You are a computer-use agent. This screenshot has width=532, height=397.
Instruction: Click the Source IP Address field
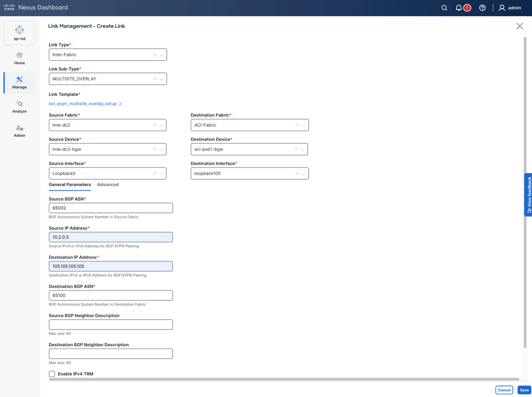click(x=111, y=237)
